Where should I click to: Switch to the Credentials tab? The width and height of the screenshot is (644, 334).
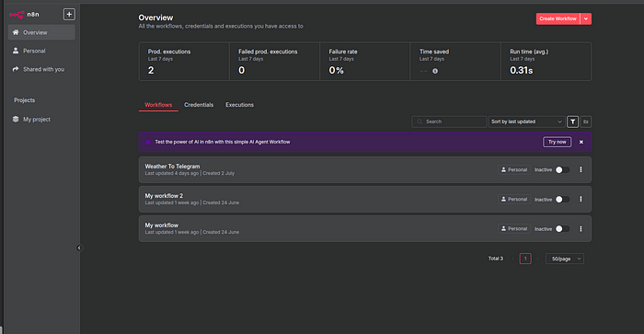pyautogui.click(x=199, y=105)
